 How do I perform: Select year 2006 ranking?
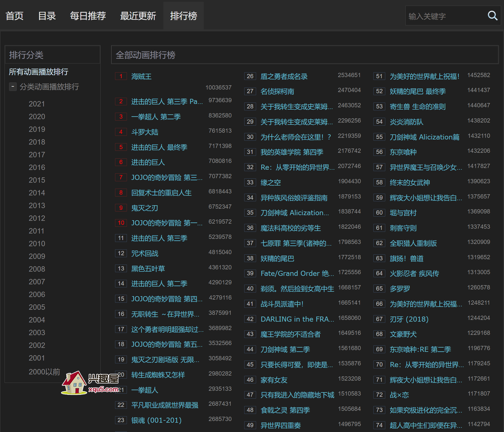pos(37,294)
